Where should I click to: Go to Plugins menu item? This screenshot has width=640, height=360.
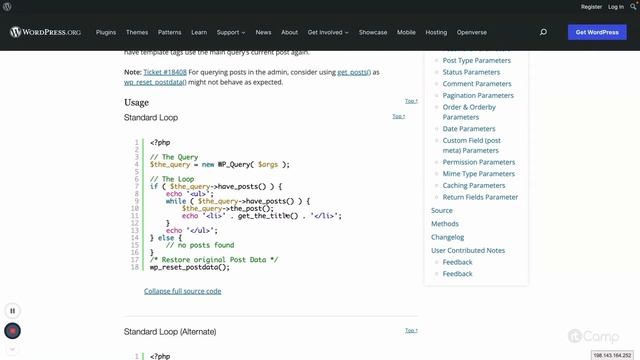pyautogui.click(x=106, y=32)
